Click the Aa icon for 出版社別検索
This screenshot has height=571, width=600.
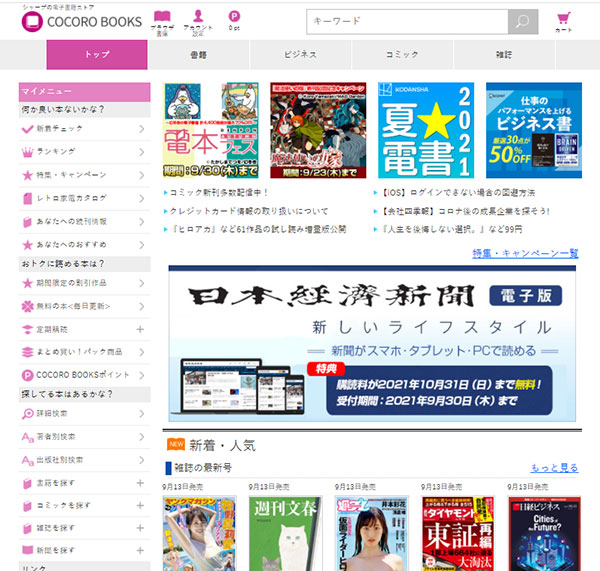click(x=28, y=460)
